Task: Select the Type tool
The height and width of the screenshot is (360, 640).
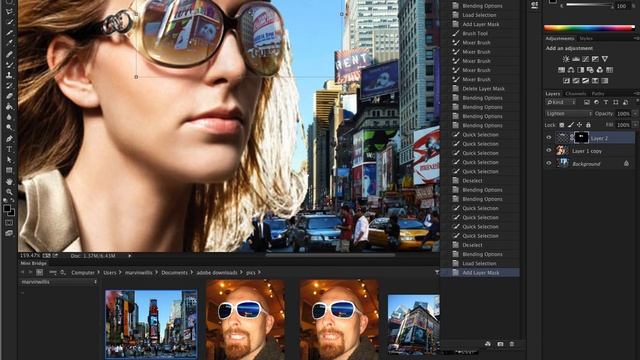Action: coord(9,149)
